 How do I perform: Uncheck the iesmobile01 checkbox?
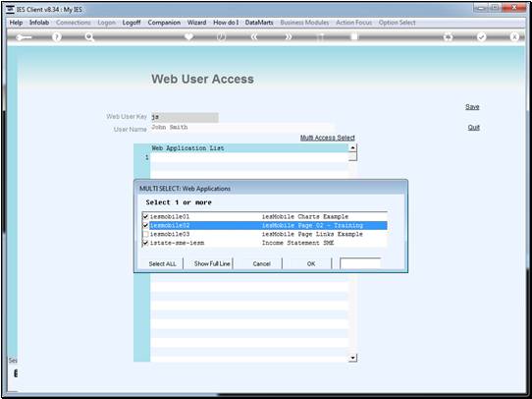[x=145, y=216]
